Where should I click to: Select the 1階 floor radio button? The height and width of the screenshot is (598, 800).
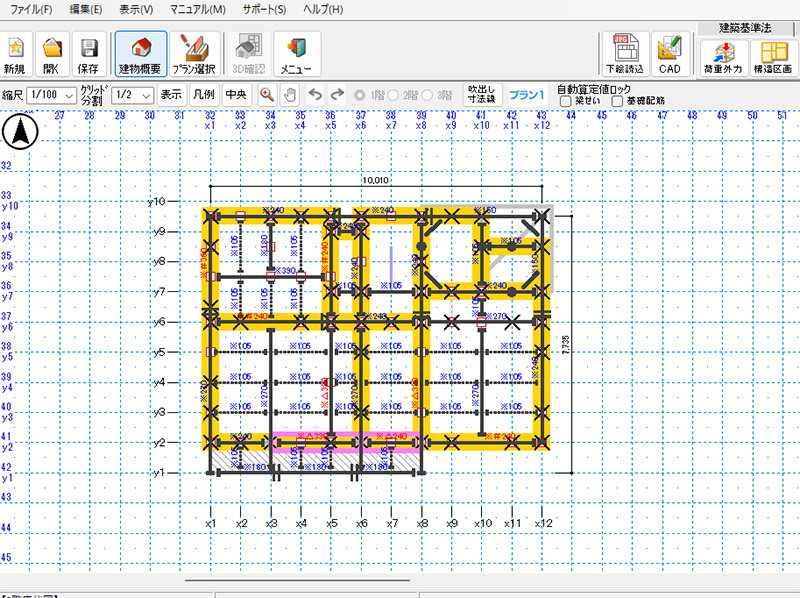tap(361, 95)
